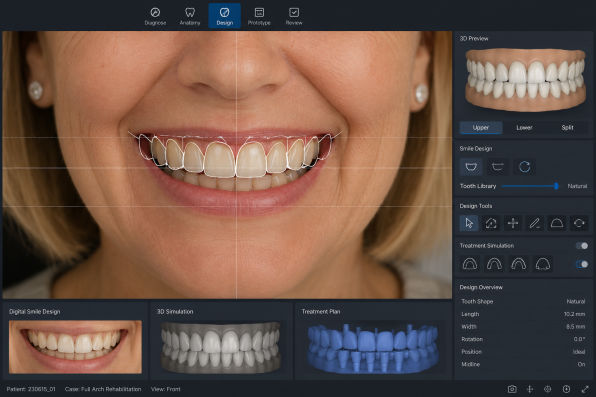Screen dimensions: 596x397
Task: Select the pencil edit tool in Design Tools
Action: coord(534,223)
